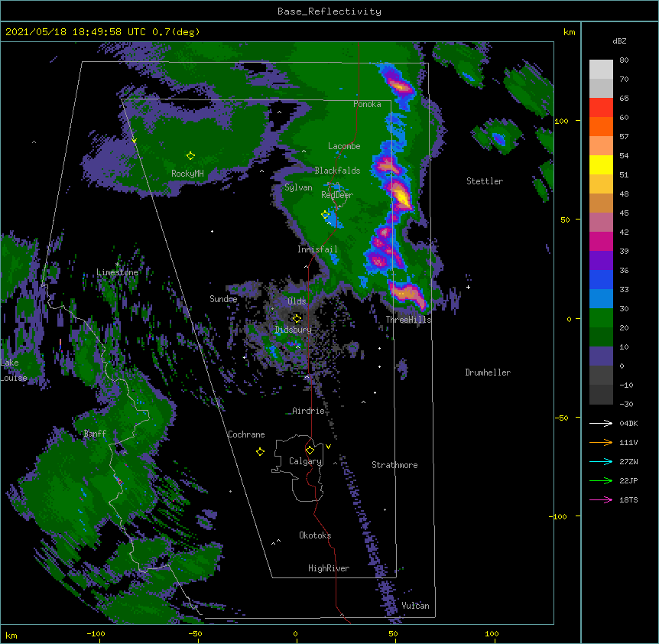Click the cyan 27ZW arrow legend icon

point(601,461)
